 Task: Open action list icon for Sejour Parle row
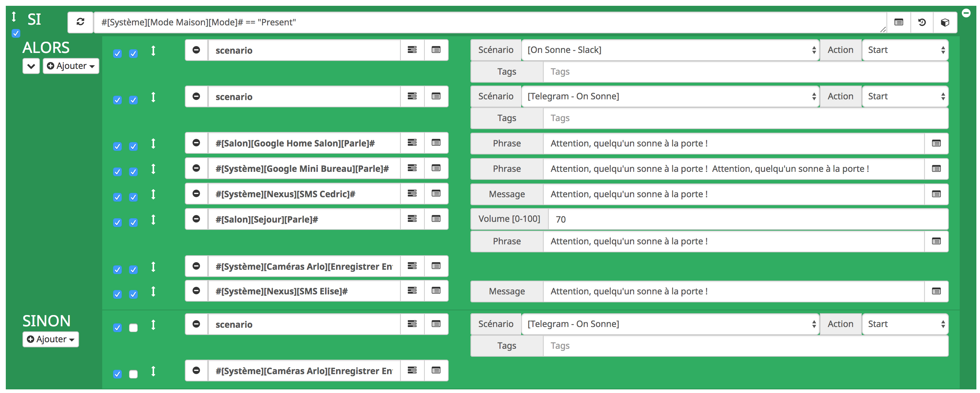(x=412, y=219)
